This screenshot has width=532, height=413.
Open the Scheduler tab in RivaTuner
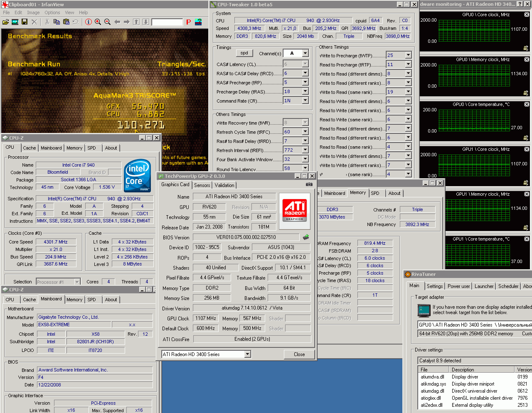pos(508,286)
